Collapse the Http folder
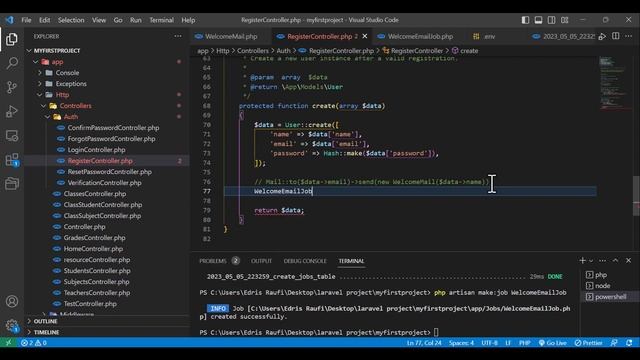The height and width of the screenshot is (360, 640). point(40,95)
